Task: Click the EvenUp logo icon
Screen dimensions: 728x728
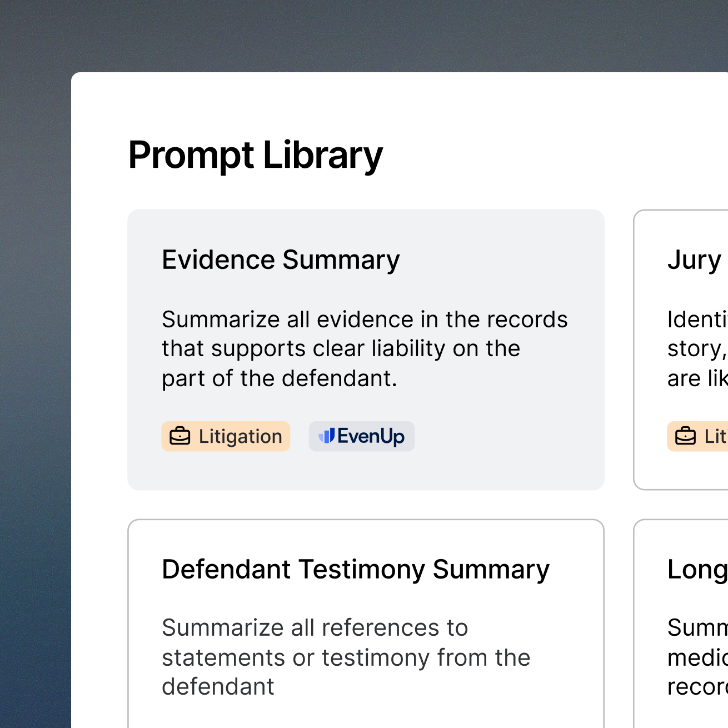Action: point(327,436)
